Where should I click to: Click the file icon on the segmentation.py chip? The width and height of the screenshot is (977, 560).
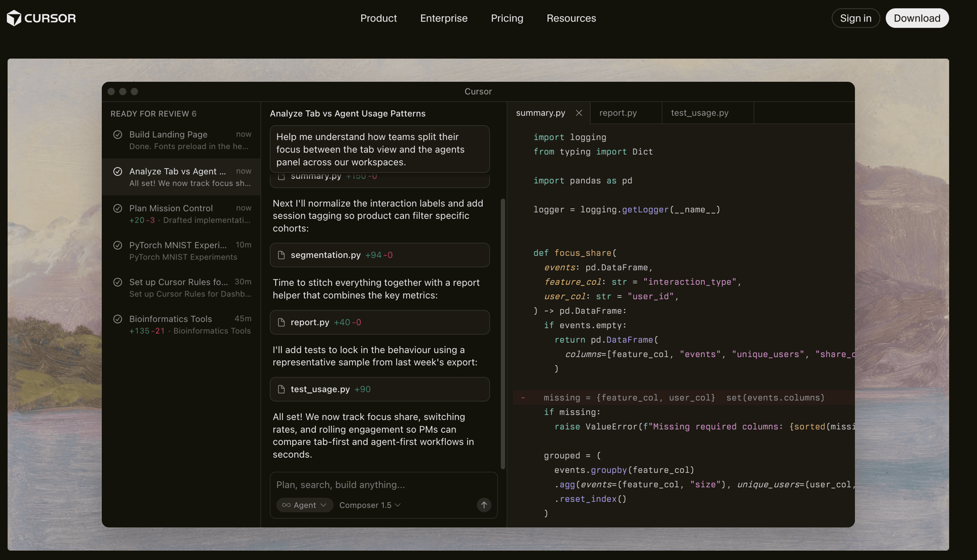pos(281,255)
